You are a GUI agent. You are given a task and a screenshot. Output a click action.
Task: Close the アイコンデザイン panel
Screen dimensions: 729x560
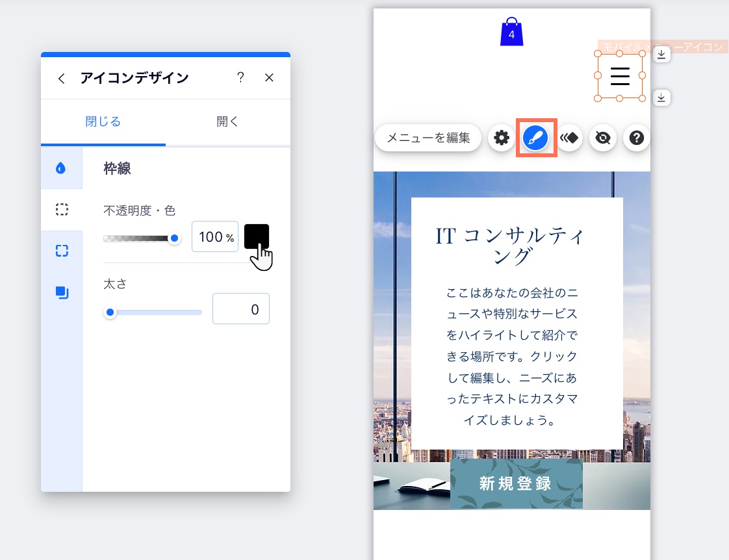point(269,77)
